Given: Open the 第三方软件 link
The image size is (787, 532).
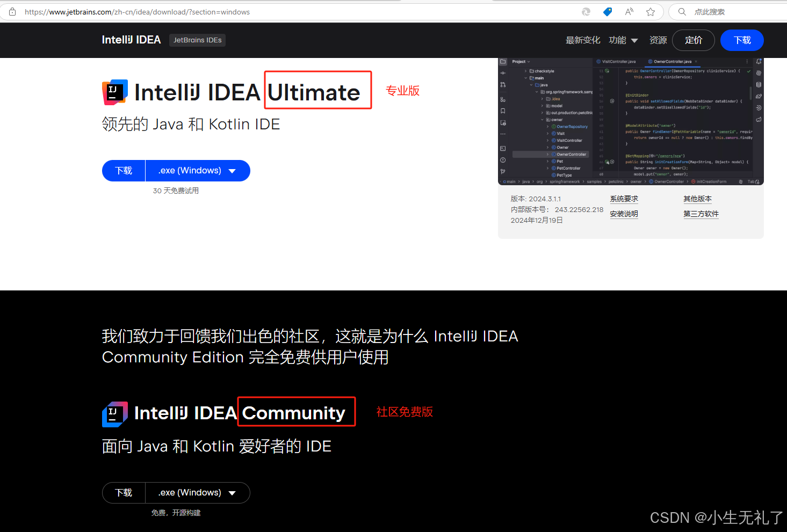Looking at the screenshot, I should 701,214.
